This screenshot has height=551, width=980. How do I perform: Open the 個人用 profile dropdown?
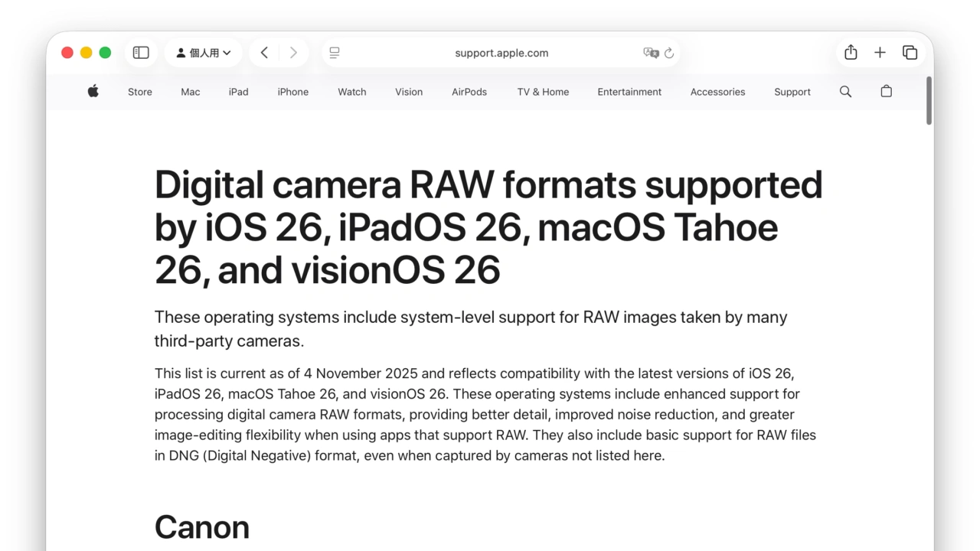204,52
